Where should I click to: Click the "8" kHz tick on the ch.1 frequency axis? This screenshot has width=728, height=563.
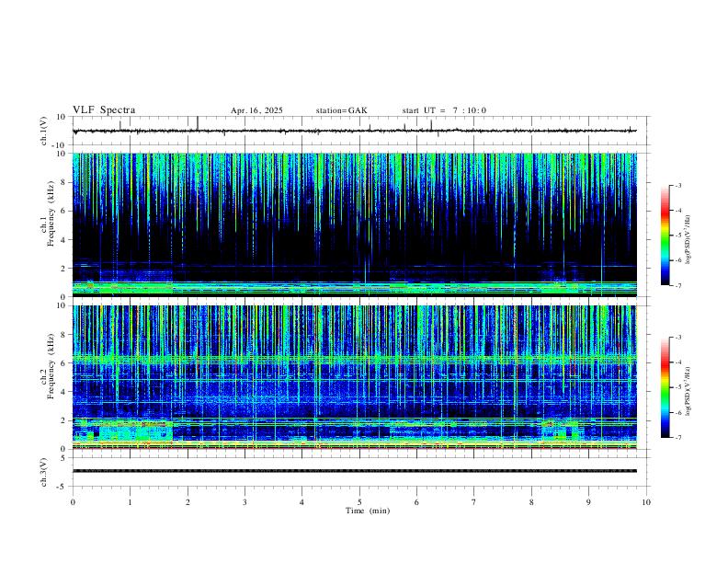(64, 182)
